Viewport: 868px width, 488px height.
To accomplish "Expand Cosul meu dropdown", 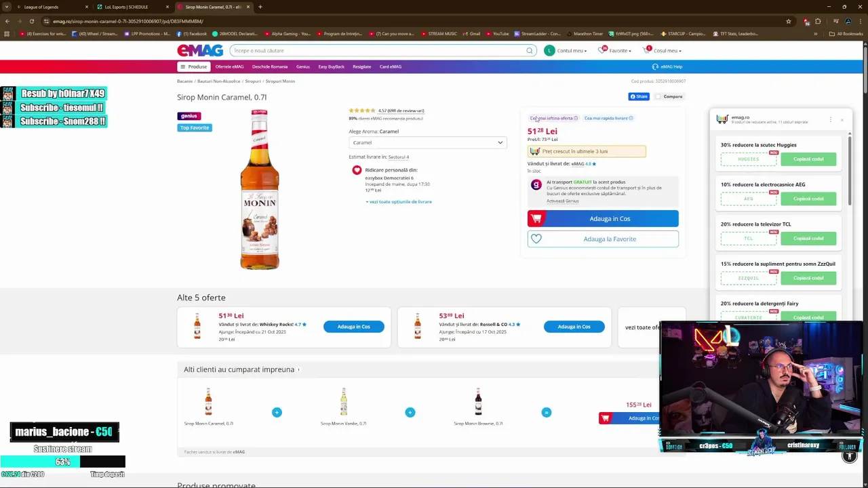I will (x=667, y=50).
